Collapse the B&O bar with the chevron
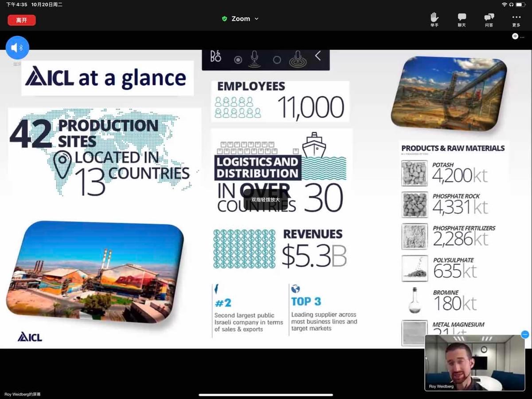 [318, 56]
